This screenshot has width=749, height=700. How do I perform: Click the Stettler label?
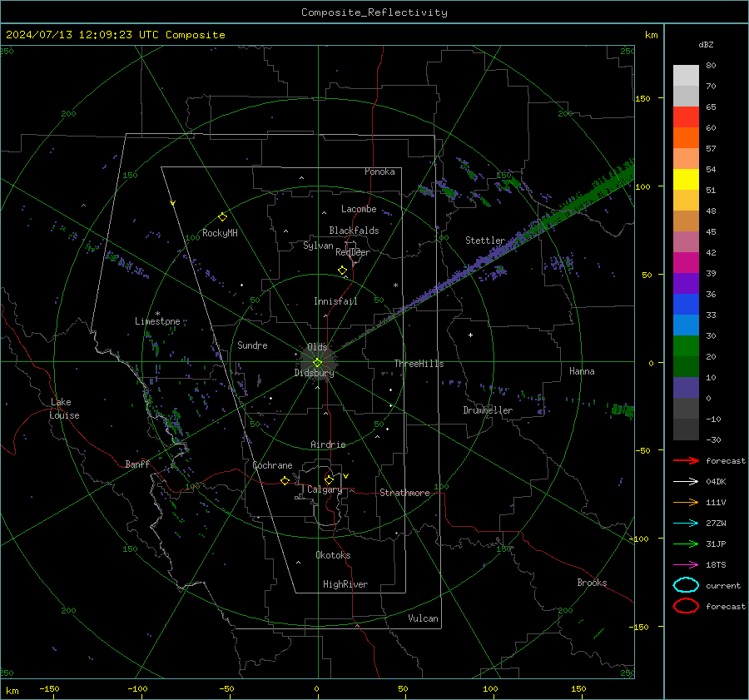tap(485, 241)
